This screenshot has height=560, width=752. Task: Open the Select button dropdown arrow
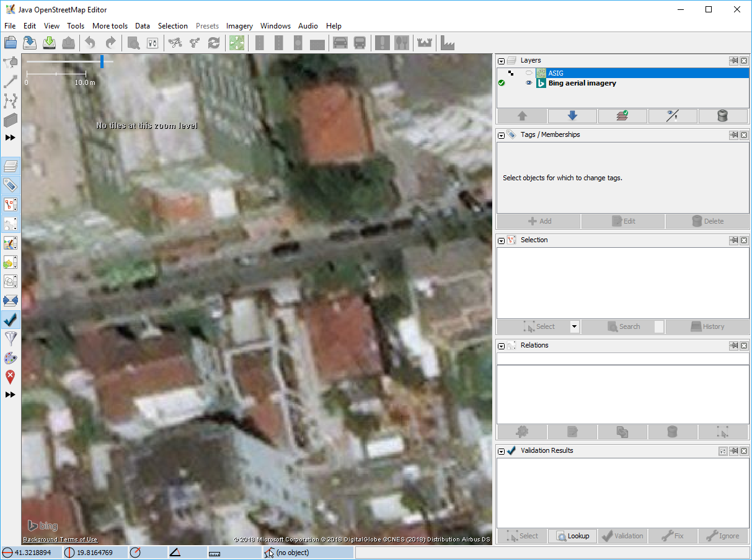(x=574, y=326)
